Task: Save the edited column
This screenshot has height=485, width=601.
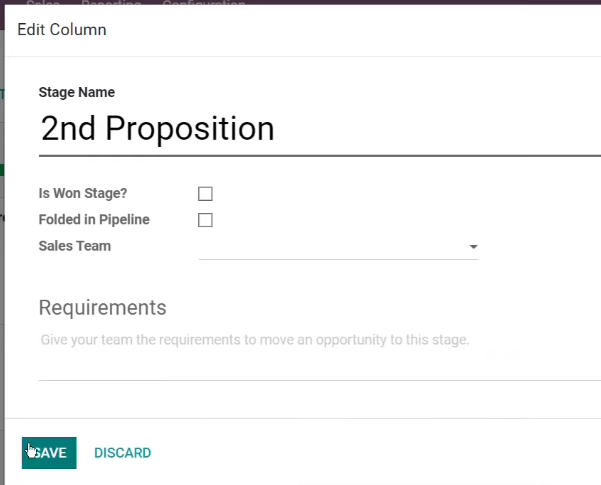Action: tap(49, 453)
